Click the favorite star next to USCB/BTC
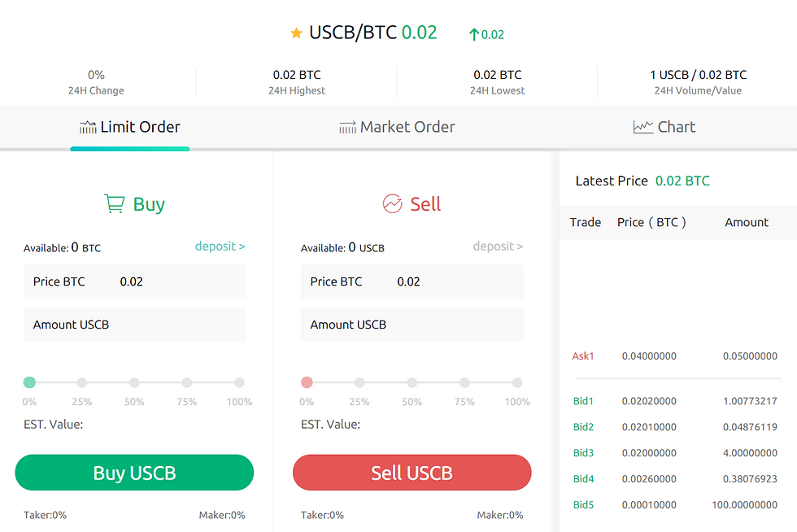This screenshot has height=532, width=797. [296, 33]
